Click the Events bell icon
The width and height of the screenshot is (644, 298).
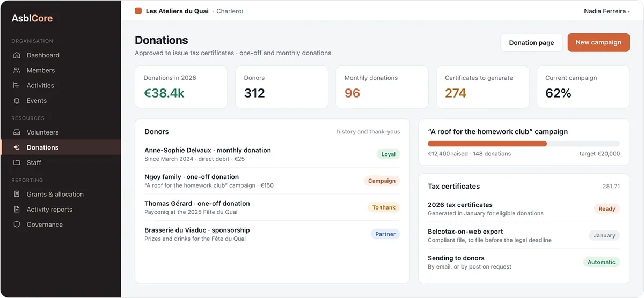point(17,100)
